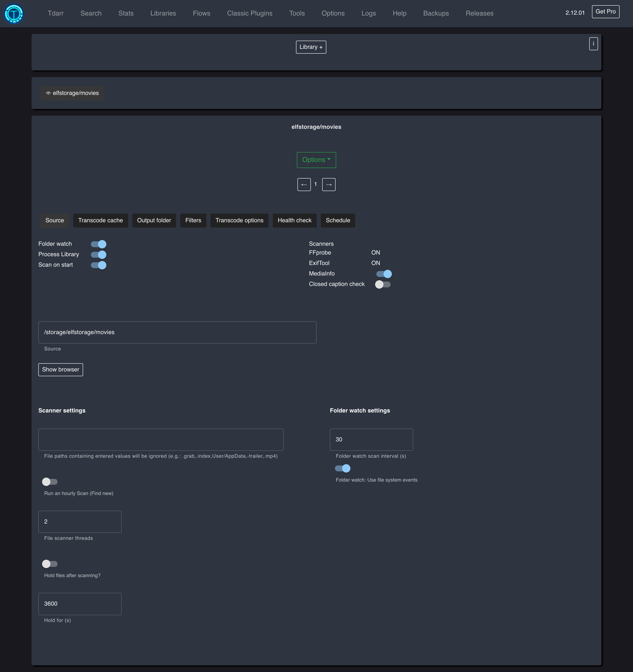Click the info 'i' button
Viewport: 633px width, 672px height.
[x=593, y=44]
